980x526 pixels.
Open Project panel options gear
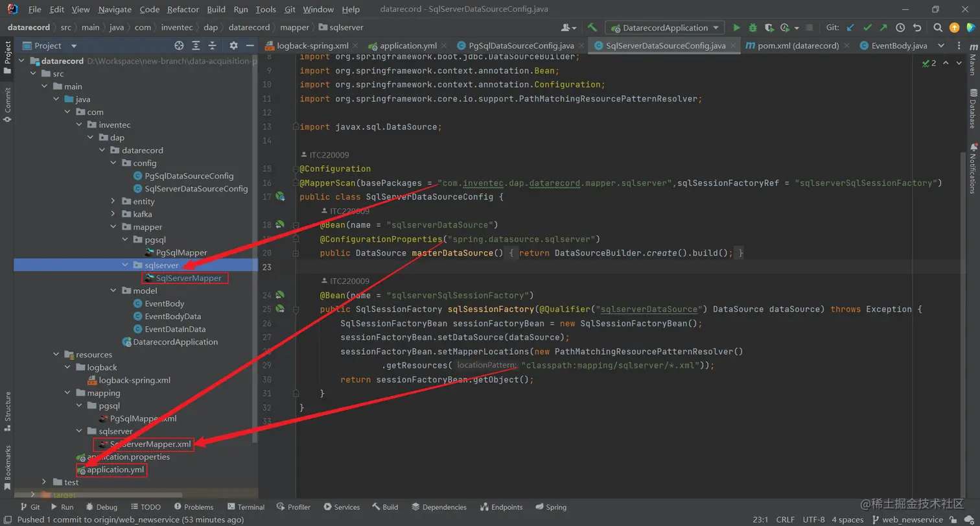233,45
